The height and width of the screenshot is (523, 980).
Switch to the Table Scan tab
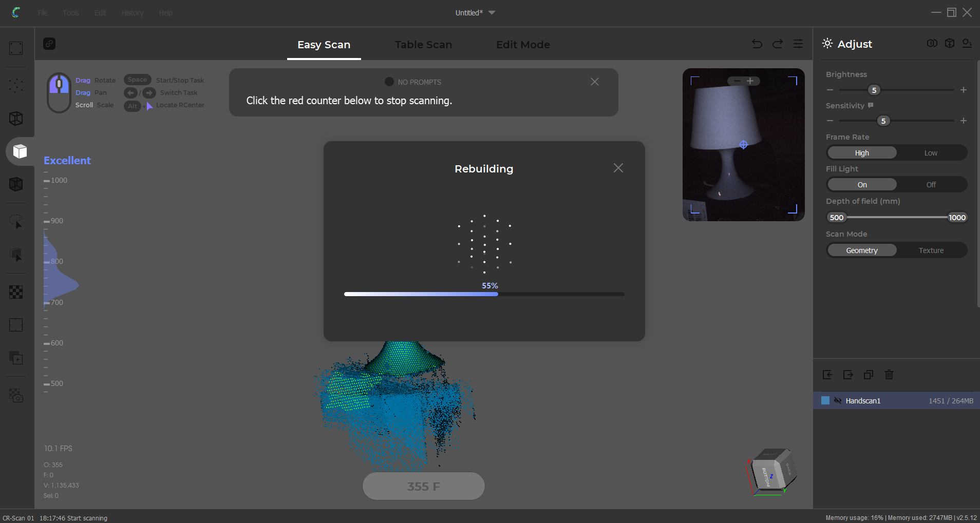tap(423, 45)
